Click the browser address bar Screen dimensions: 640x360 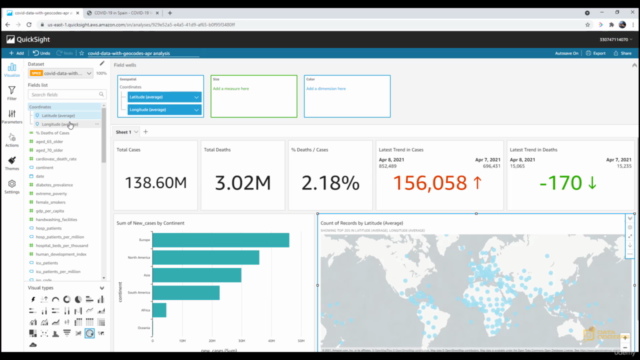pos(310,24)
